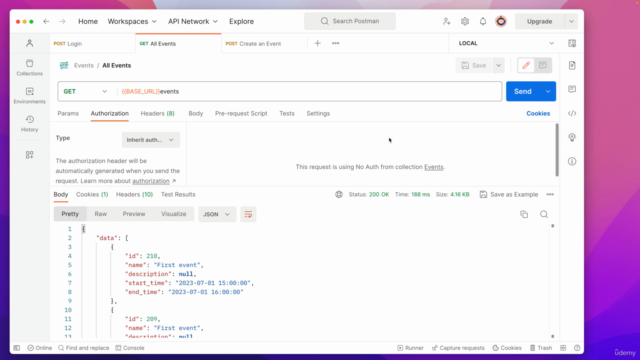Open LOCAL environment selector
Screen dimensions: 640x360
point(505,43)
